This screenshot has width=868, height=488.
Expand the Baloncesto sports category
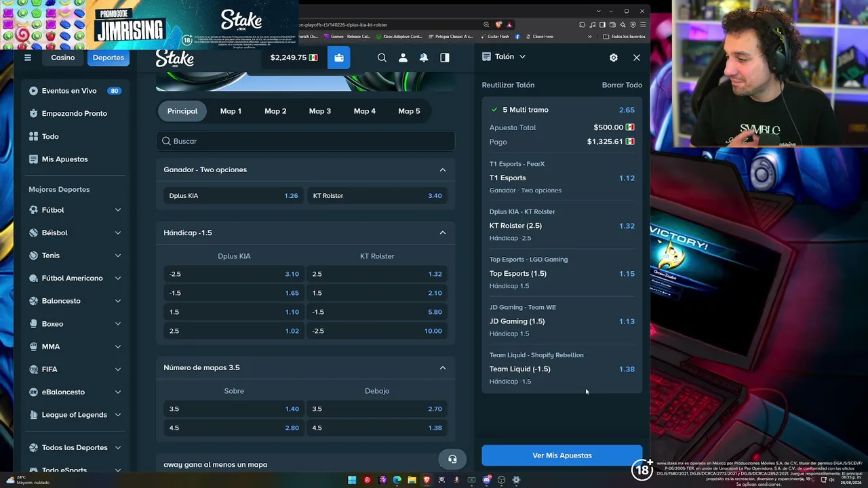118,301
